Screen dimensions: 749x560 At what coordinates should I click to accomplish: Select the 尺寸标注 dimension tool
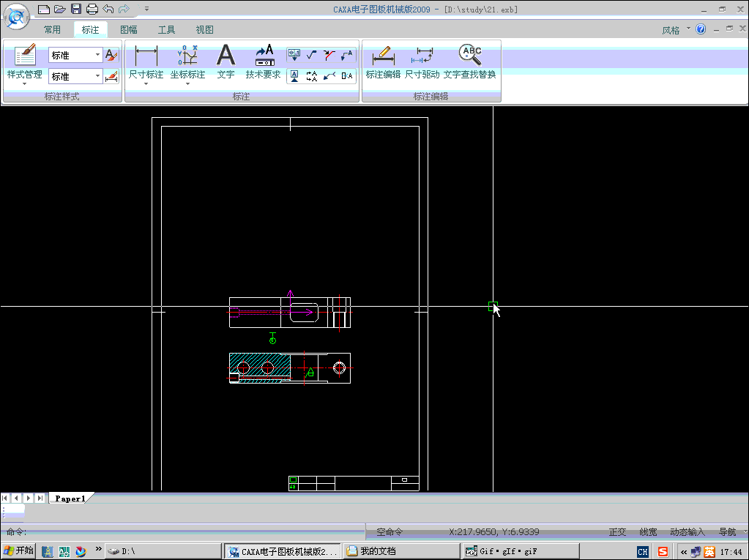[x=146, y=61]
